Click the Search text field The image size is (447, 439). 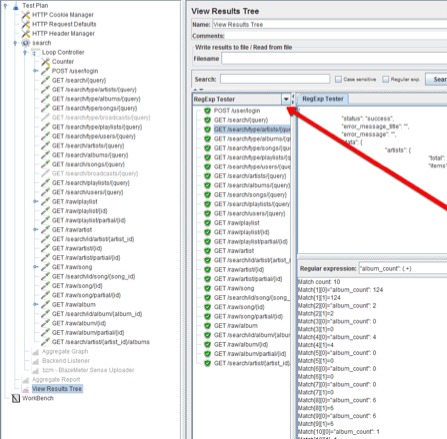click(x=275, y=79)
